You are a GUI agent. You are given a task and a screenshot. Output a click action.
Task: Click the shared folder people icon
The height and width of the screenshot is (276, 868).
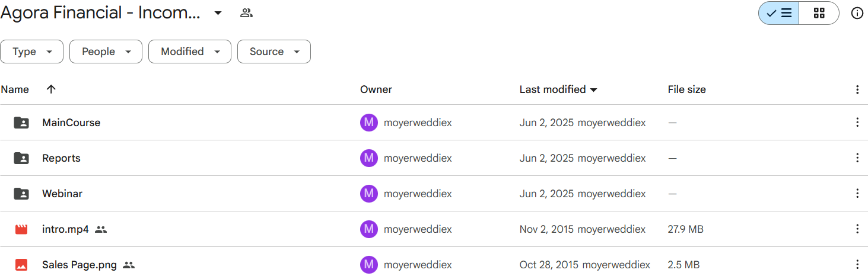[246, 13]
